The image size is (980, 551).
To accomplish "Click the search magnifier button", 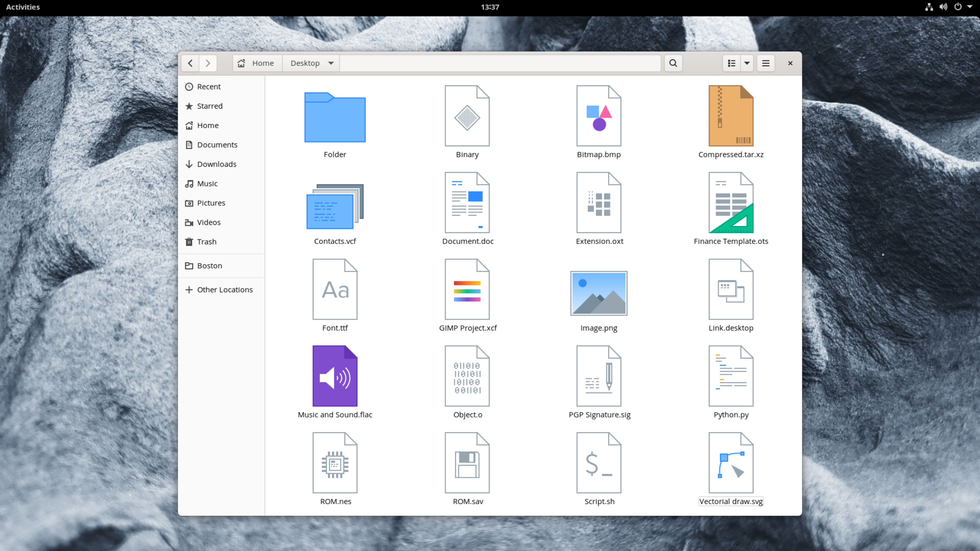I will point(673,63).
